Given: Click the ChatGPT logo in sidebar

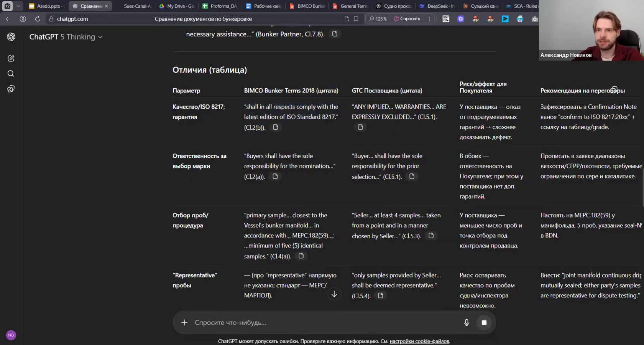Looking at the screenshot, I should 11,37.
